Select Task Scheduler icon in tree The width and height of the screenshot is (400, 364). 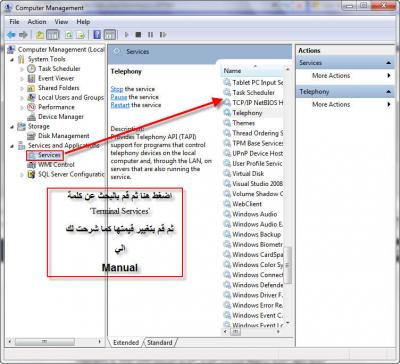coord(31,69)
